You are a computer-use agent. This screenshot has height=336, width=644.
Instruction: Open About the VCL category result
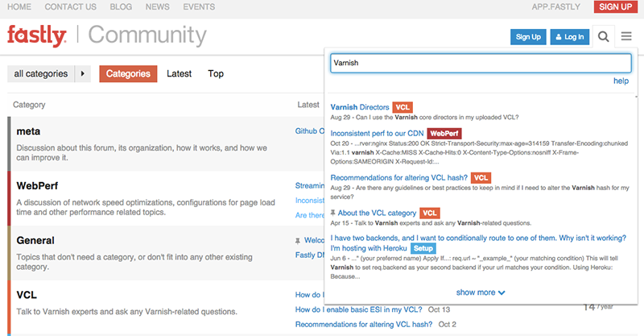(x=377, y=213)
